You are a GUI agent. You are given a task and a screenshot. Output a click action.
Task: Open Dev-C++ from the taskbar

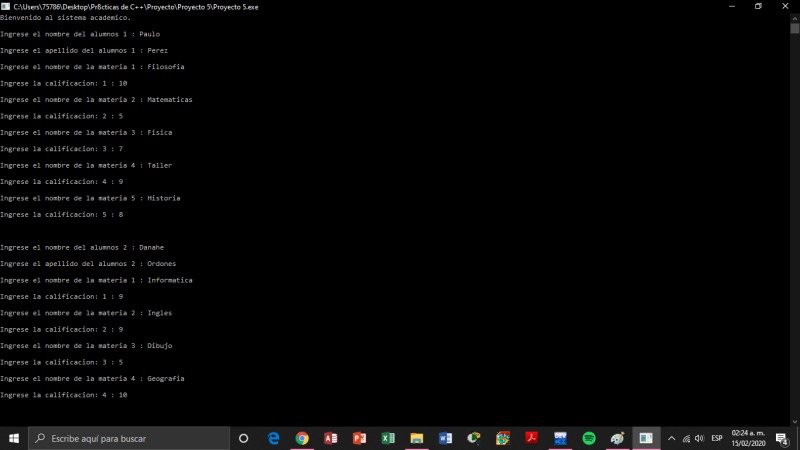(561, 438)
